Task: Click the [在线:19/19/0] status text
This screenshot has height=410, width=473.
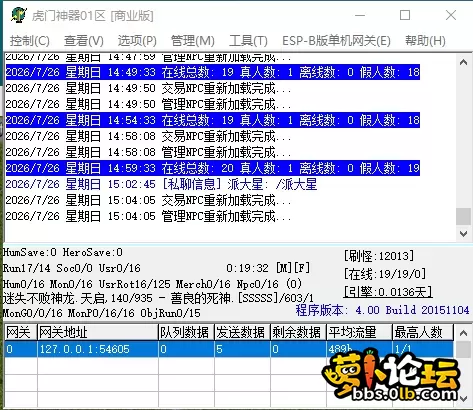Action: [385, 274]
